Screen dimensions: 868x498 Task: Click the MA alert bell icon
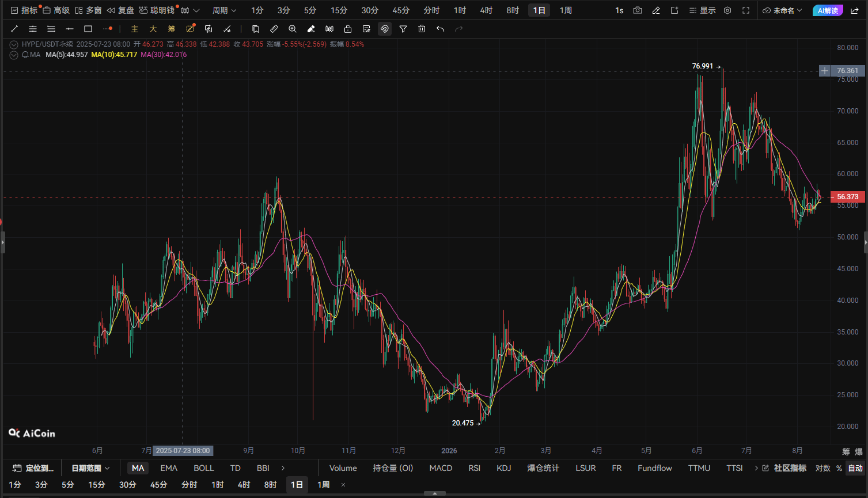pyautogui.click(x=25, y=55)
